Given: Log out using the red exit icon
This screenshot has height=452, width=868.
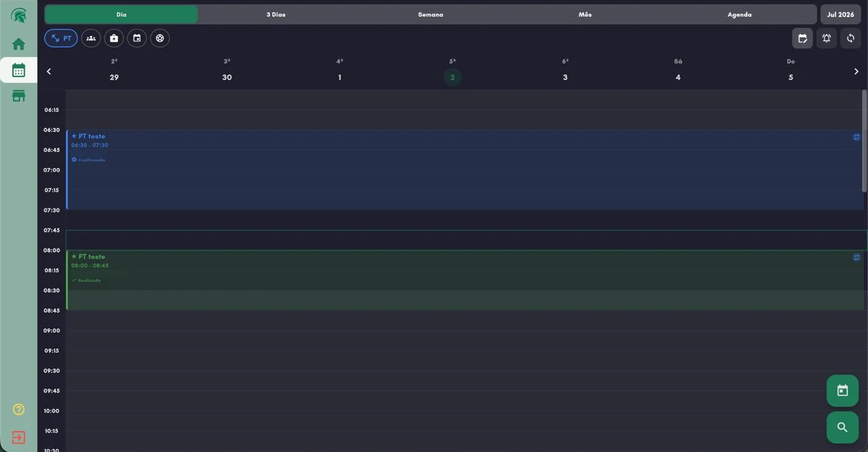Looking at the screenshot, I should pyautogui.click(x=18, y=437).
